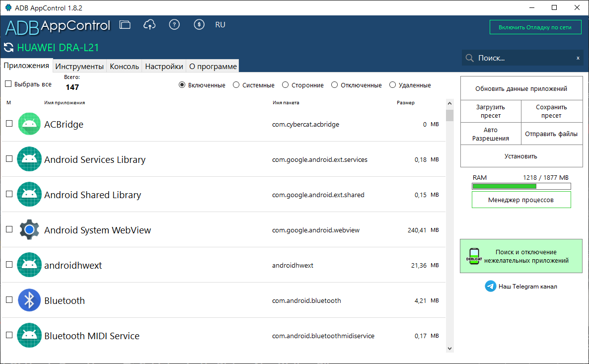Image resolution: width=589 pixels, height=364 pixels.
Task: Click package name com.android.bluetooth
Action: click(306, 300)
